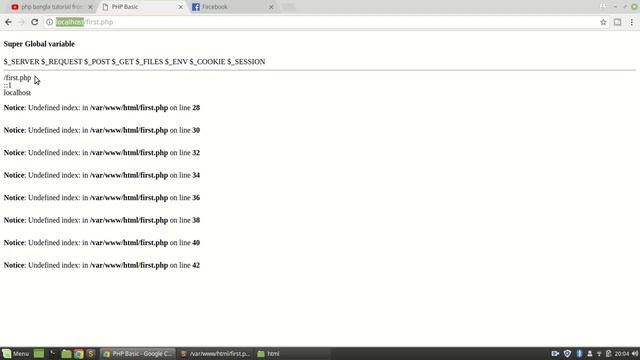Click the Super Global variable heading
This screenshot has height=360, width=640.
(x=39, y=44)
